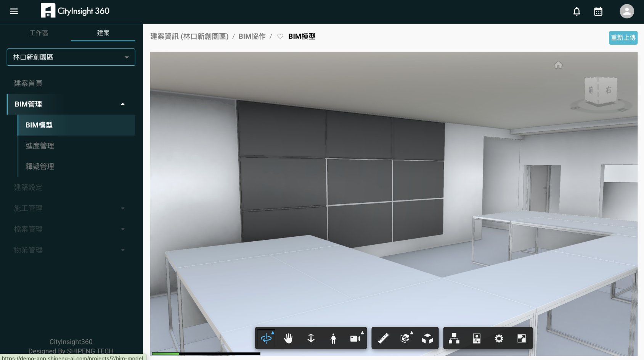The height and width of the screenshot is (360, 644).
Task: Select the Dolly zoom tool
Action: [311, 338]
